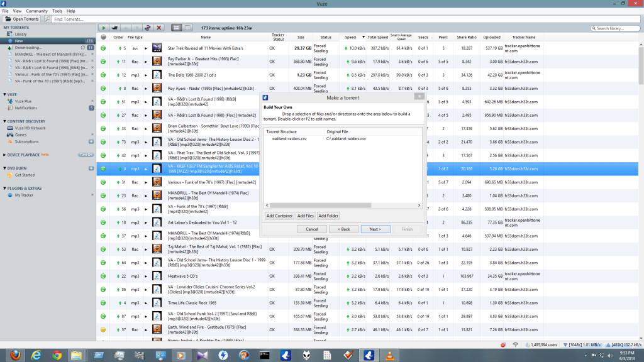Select the New item in My Torrents

pyautogui.click(x=48, y=41)
